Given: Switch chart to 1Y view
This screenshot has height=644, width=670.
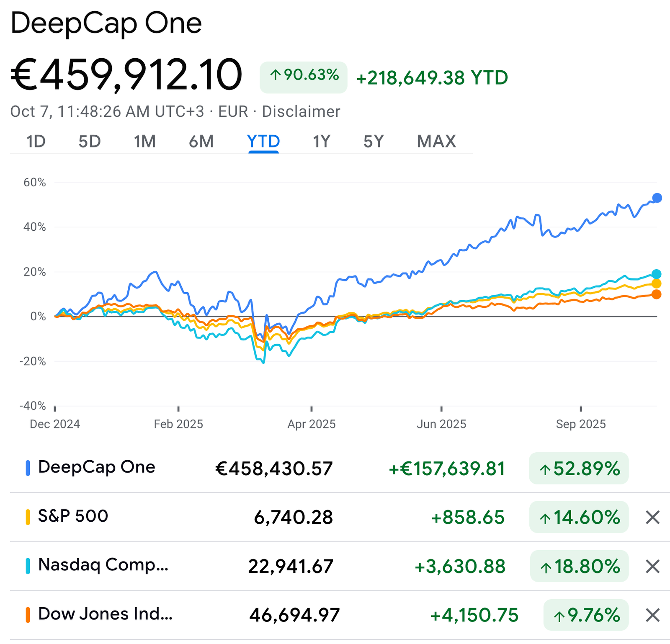Looking at the screenshot, I should [x=320, y=142].
